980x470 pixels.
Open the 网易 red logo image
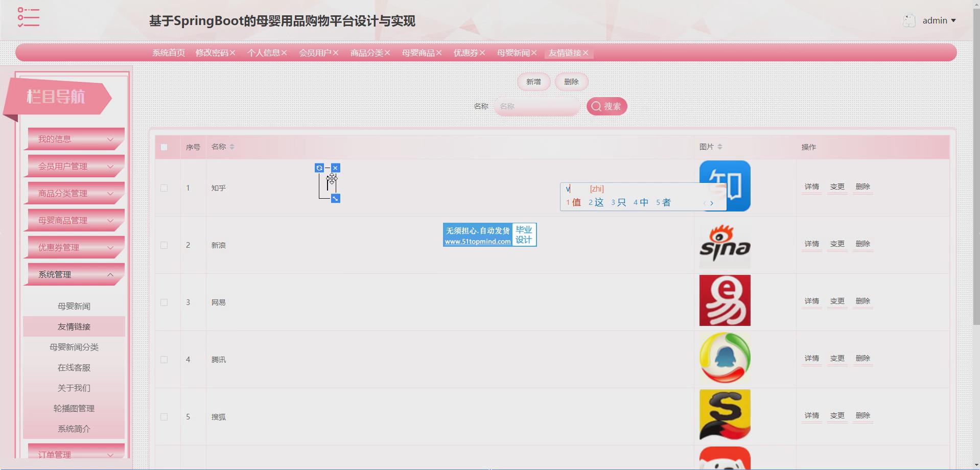click(x=725, y=300)
